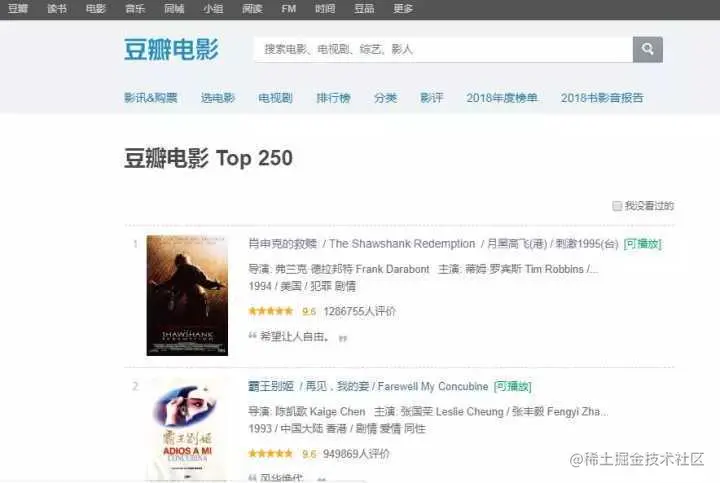Open 肖申克的救赎 movie title link
Screen dimensions: 720x483
pyautogui.click(x=283, y=244)
